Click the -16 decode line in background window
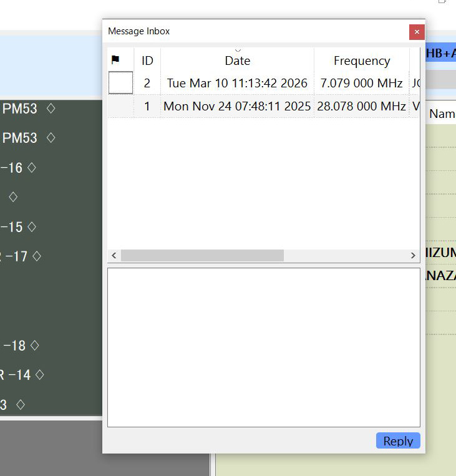This screenshot has height=476, width=456. pos(18,168)
